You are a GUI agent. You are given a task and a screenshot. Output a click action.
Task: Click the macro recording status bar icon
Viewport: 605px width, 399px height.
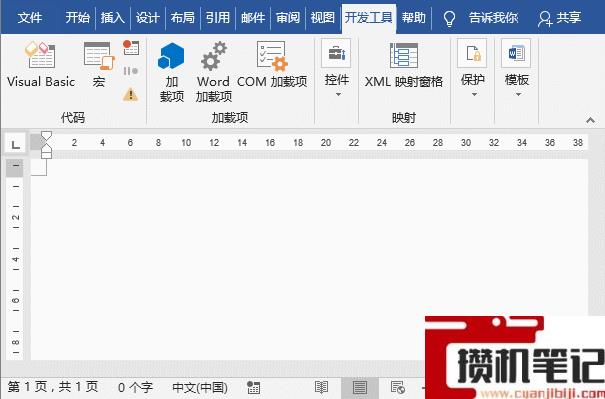pos(253,387)
